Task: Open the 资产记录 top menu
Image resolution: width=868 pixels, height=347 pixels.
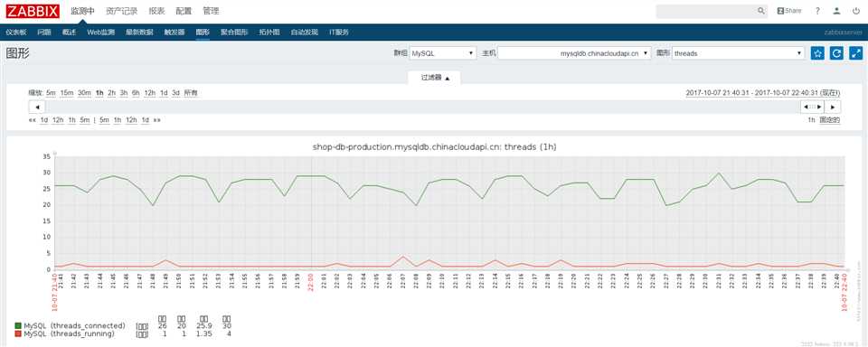Action: point(122,11)
